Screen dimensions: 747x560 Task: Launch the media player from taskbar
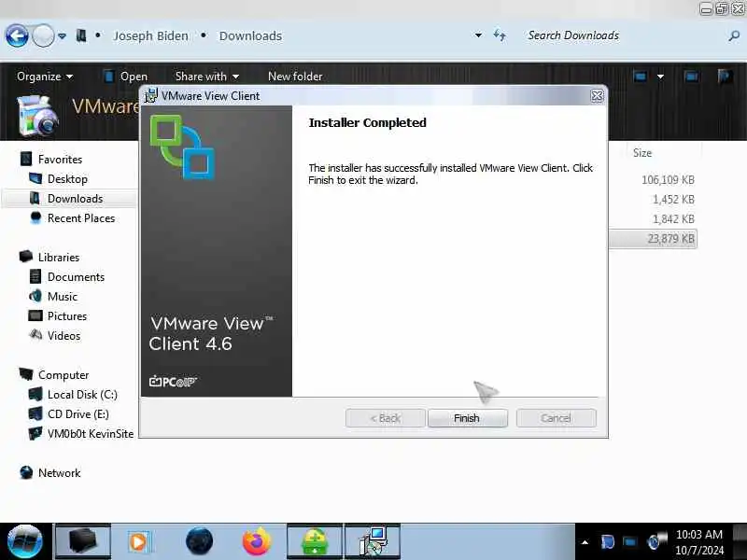point(139,541)
